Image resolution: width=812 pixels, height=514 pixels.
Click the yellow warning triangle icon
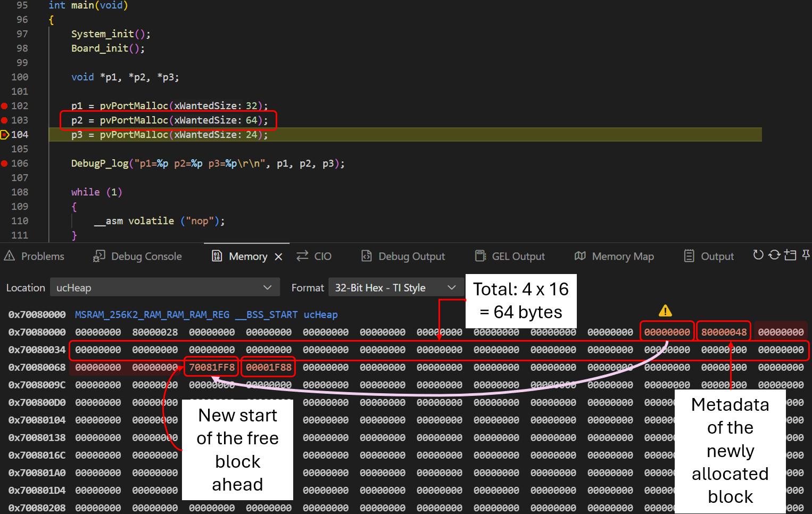click(x=665, y=311)
